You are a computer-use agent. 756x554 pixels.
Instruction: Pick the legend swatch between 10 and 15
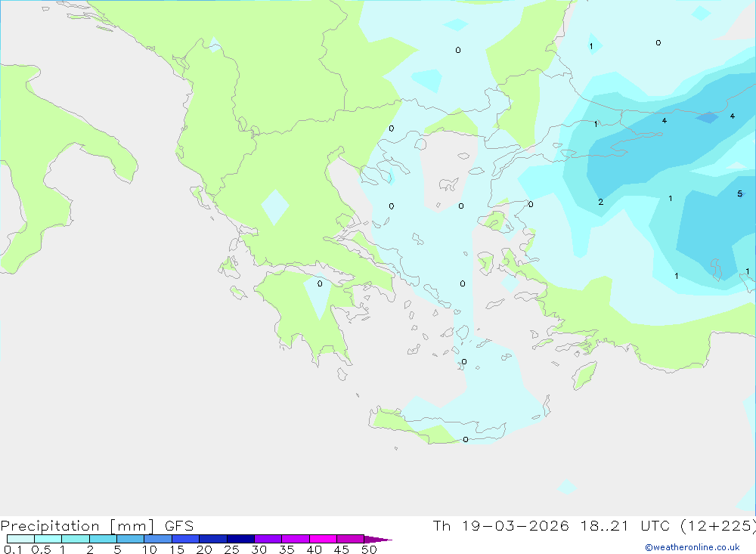[158, 539]
